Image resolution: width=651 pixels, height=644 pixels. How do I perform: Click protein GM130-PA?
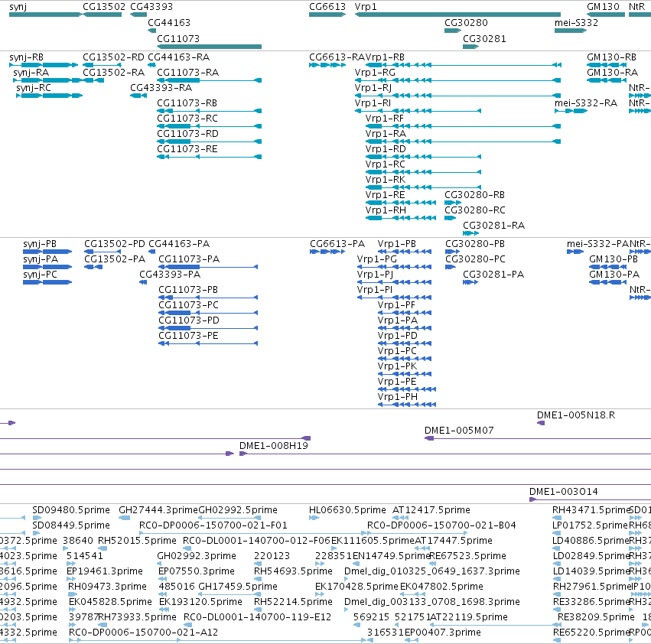pos(614,275)
